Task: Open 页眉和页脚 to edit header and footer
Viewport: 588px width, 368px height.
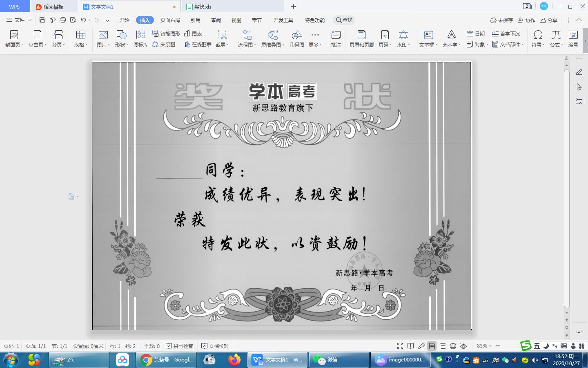Action: [361, 39]
